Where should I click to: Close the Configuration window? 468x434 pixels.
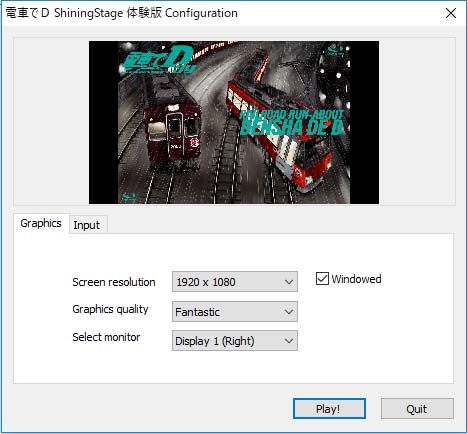click(451, 13)
